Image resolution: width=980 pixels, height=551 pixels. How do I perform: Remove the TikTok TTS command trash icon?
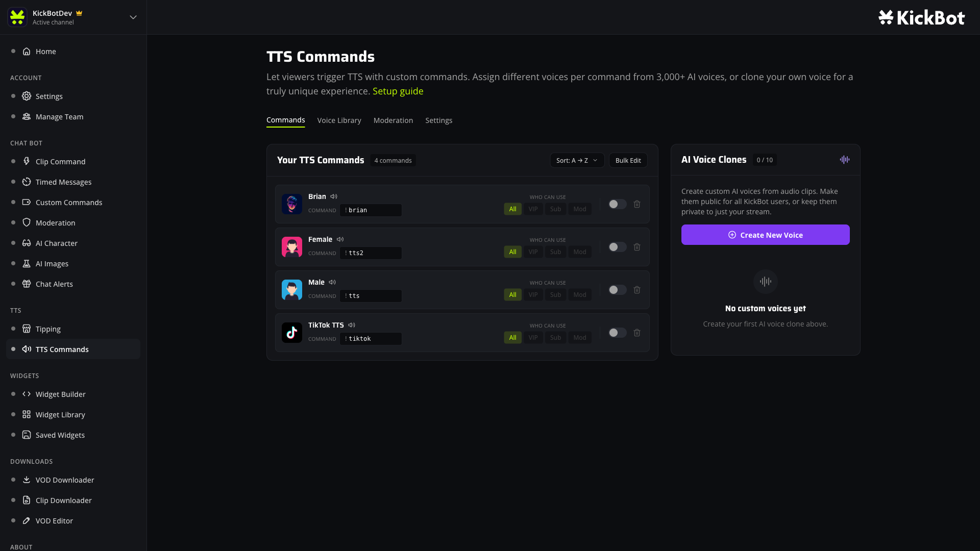[637, 333]
